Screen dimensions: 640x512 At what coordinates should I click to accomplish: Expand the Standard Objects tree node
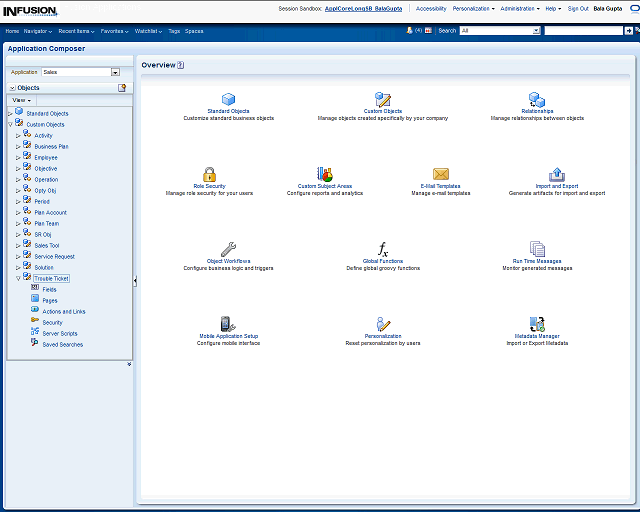tap(10, 113)
